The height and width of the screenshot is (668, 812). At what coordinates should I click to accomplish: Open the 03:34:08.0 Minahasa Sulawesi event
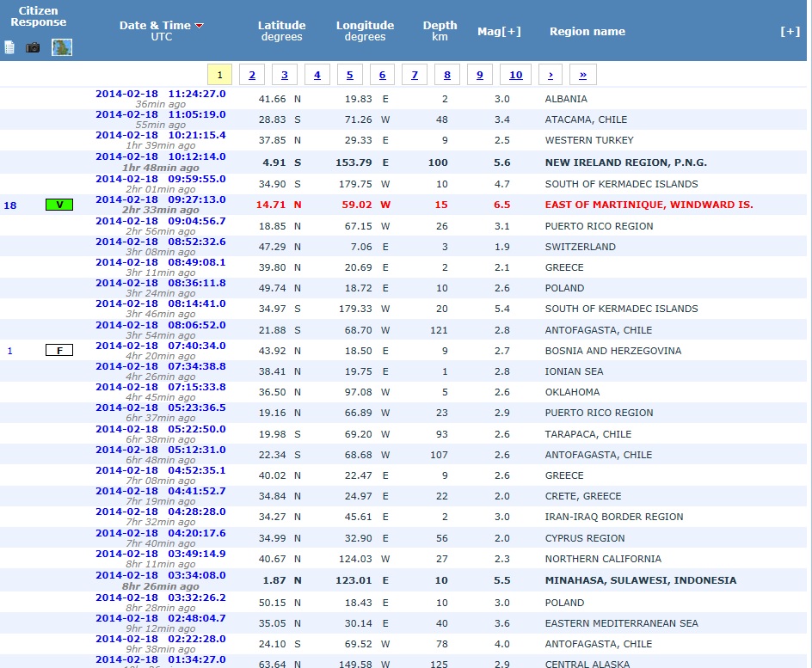(161, 575)
